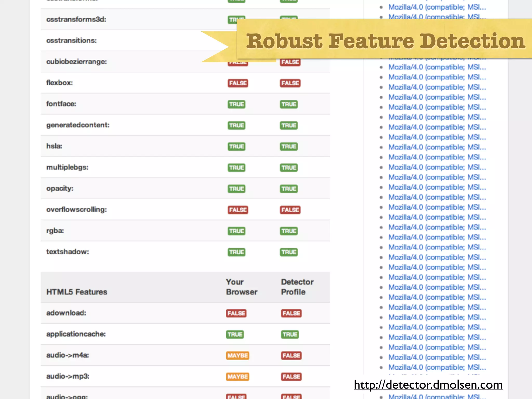Click textshadow Detector Profile TRUE badge
The image size is (532, 399).
pos(289,252)
